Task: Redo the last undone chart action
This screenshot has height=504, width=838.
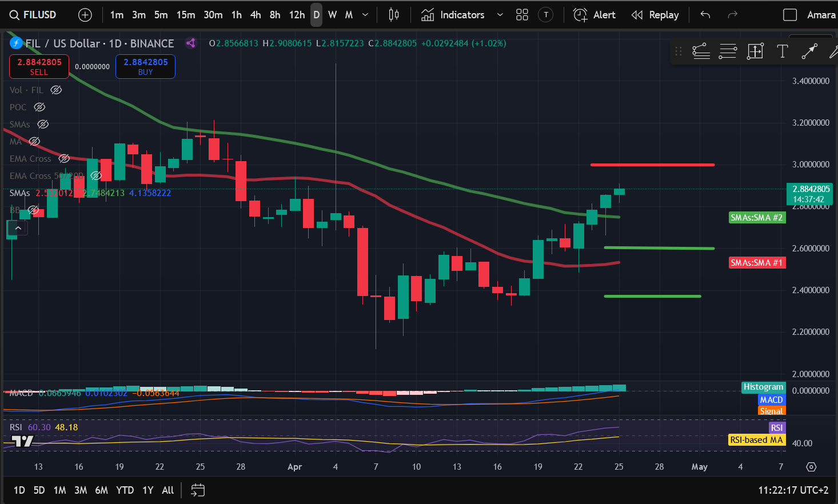Action: [x=732, y=15]
